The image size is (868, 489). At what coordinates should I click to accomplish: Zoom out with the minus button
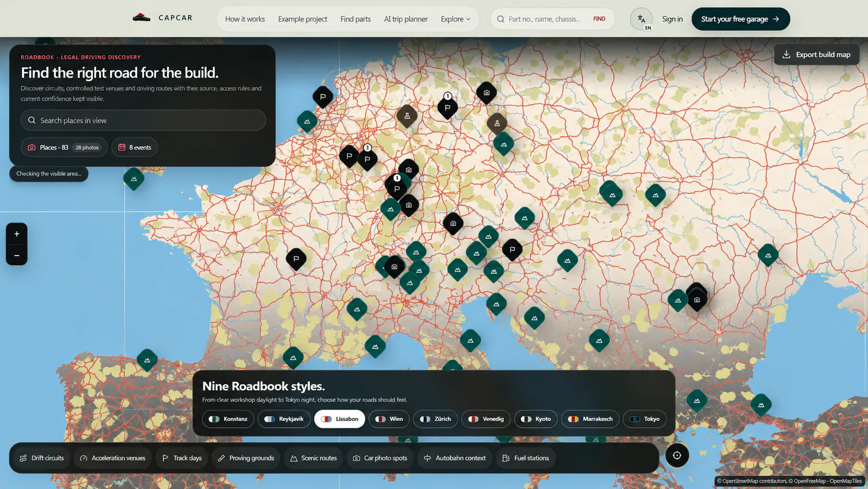(17, 255)
